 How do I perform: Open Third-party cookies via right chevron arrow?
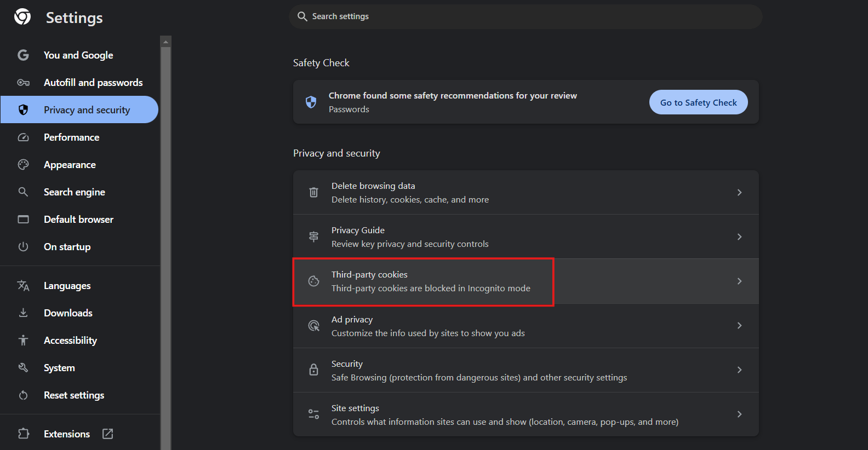739,281
